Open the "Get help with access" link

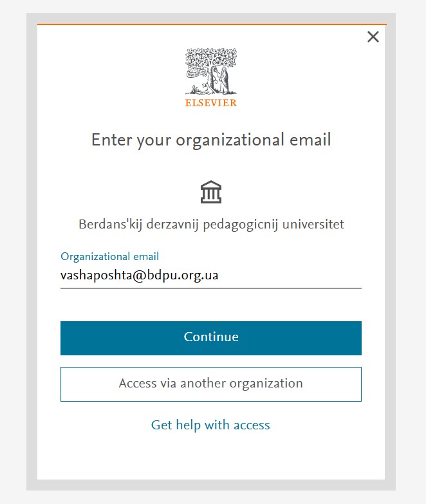tap(210, 425)
